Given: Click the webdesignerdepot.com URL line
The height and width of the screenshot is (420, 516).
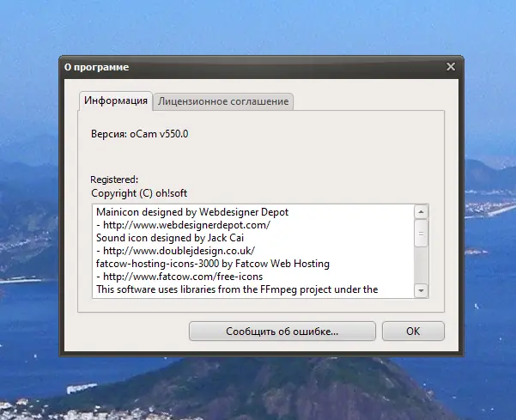Looking at the screenshot, I should click(x=183, y=225).
